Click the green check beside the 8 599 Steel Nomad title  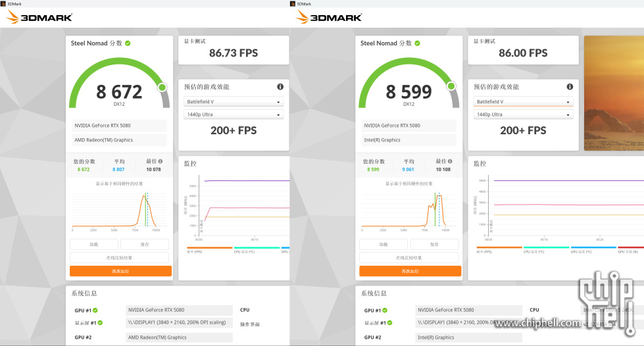point(417,43)
